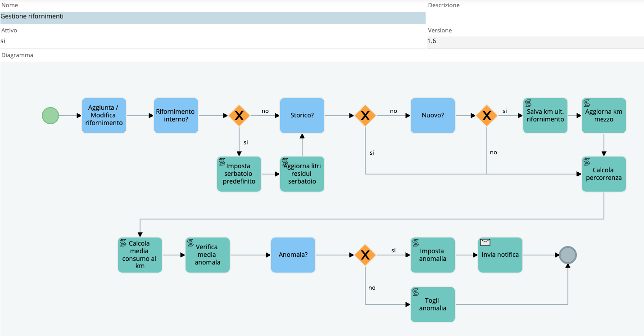The height and width of the screenshot is (336, 644).
Task: Click script icon on Imposta anomalia
Action: click(x=416, y=242)
